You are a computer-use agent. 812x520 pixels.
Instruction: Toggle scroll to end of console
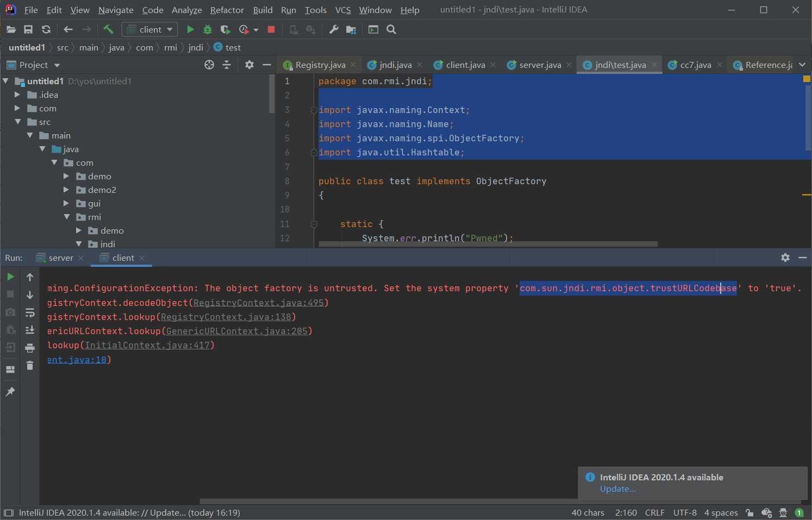[x=30, y=330]
